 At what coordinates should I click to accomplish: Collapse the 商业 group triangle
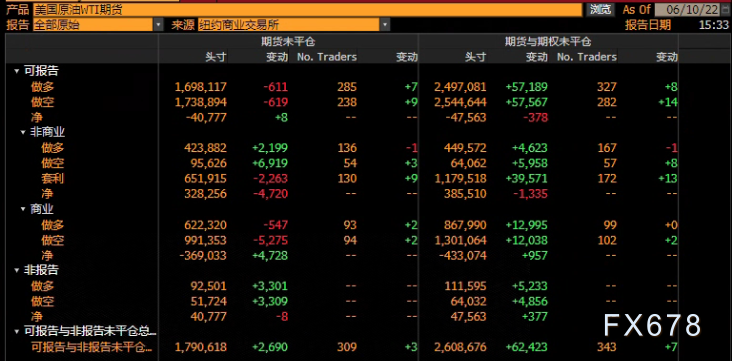(x=23, y=209)
